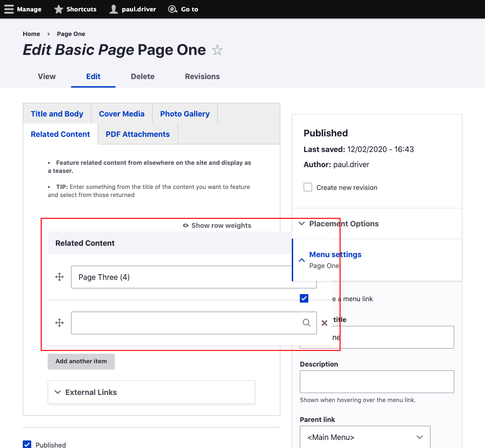Viewport: 485px width, 448px height.
Task: Click the search magnifier inside the empty item field
Action: point(306,323)
